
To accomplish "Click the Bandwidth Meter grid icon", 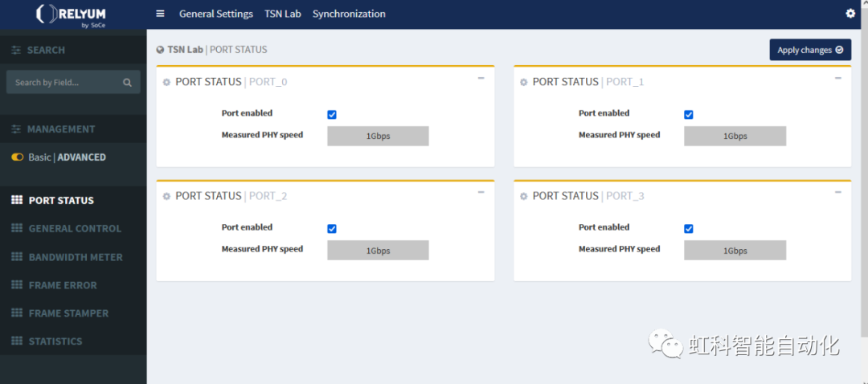I will pos(17,257).
